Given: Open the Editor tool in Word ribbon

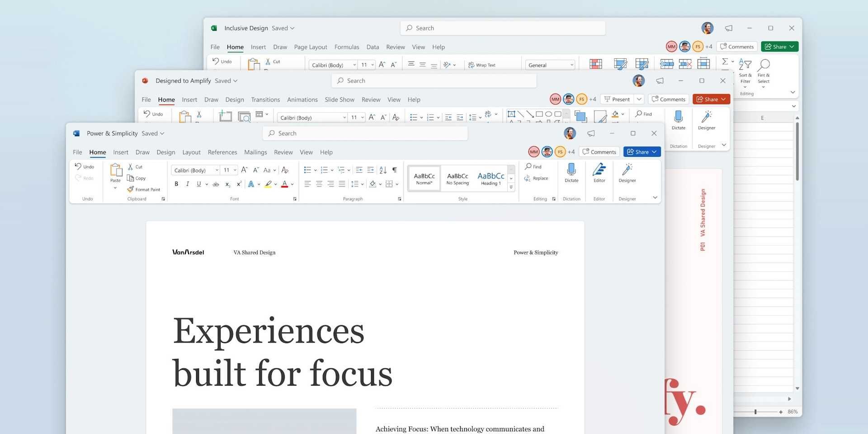Looking at the screenshot, I should (599, 170).
